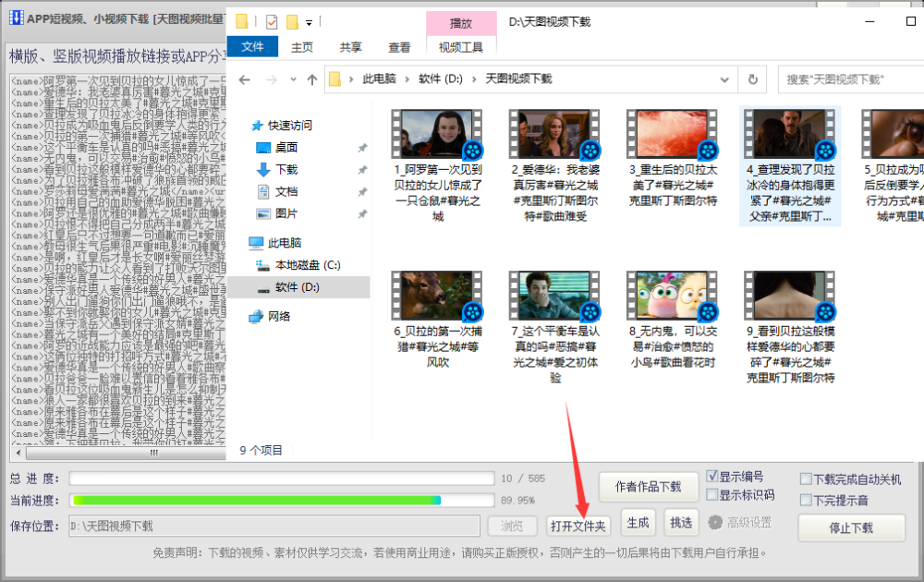Enable 下载完成自动关机 option
This screenshot has height=582, width=924.
[806, 479]
